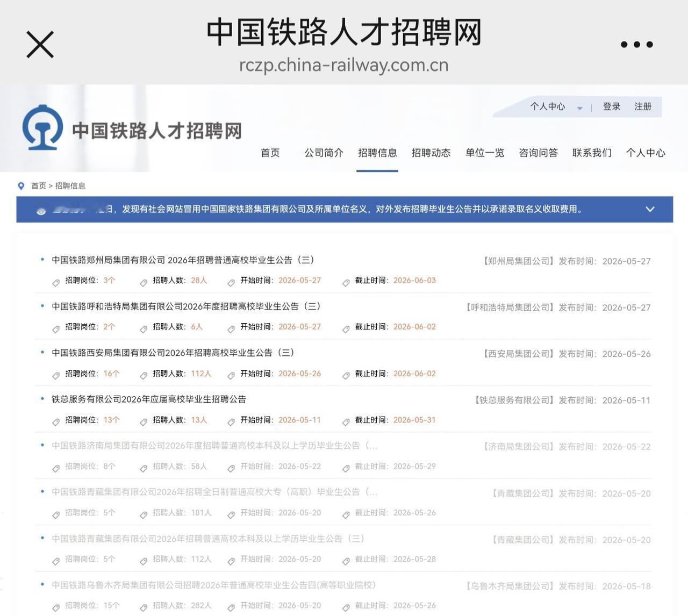This screenshot has width=688, height=616.
Task: Click 【呼和浩特局集团公司】 publisher label
Action: pyautogui.click(x=510, y=307)
